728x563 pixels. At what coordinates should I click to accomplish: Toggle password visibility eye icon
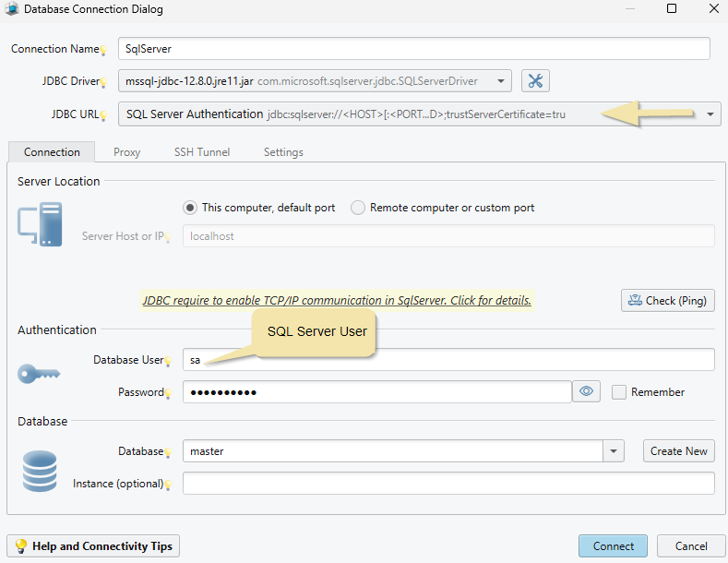coord(586,392)
